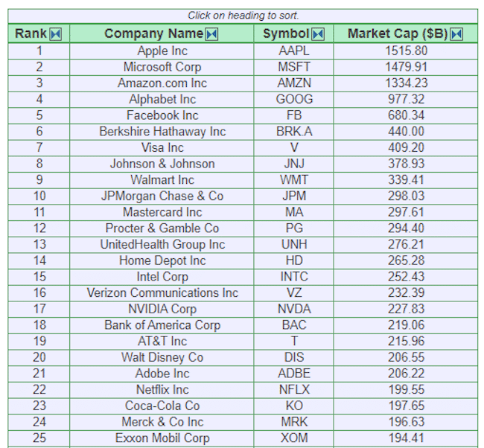Click the Symbol column heading text
This screenshot has width=484, height=448.
pos(286,33)
